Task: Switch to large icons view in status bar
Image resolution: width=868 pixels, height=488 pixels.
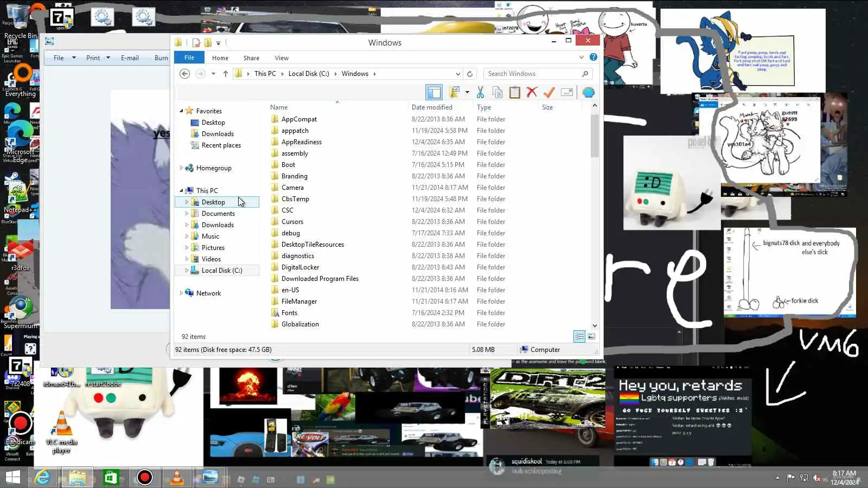Action: click(591, 337)
